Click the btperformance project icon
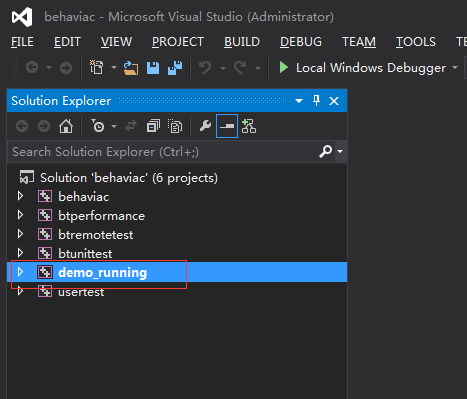 click(x=45, y=215)
